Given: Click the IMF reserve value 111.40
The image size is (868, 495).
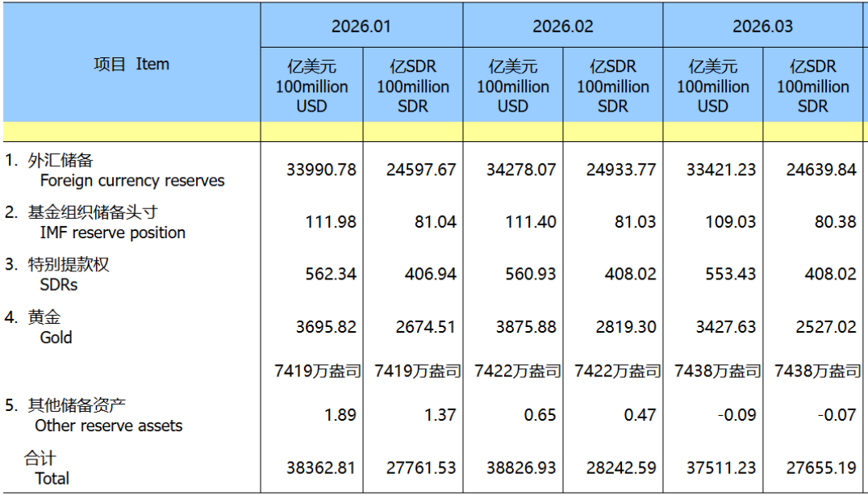Looking at the screenshot, I should pos(528,222).
